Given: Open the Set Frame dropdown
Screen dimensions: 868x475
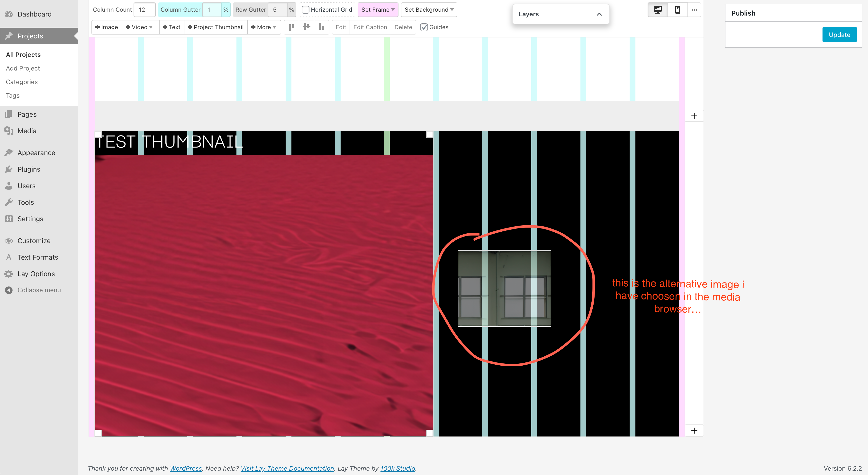Looking at the screenshot, I should click(377, 10).
